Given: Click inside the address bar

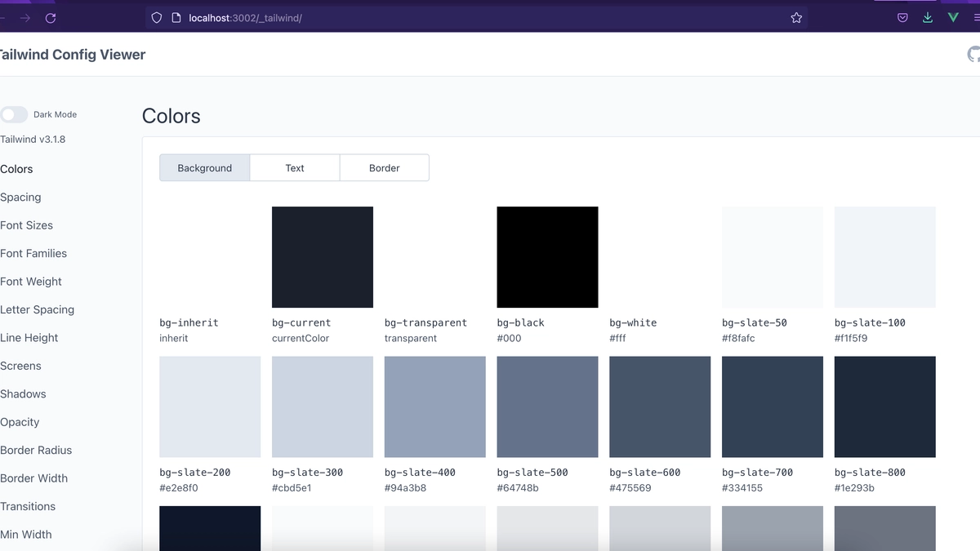Looking at the screenshot, I should [x=327, y=17].
